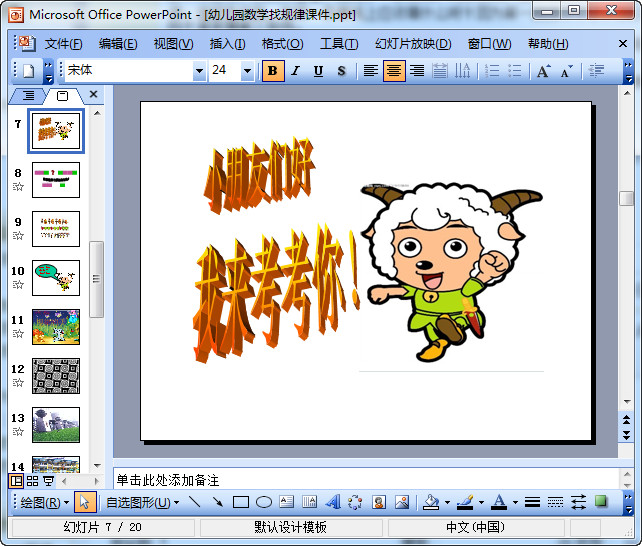Align text right
The width and height of the screenshot is (642, 546).
point(417,71)
